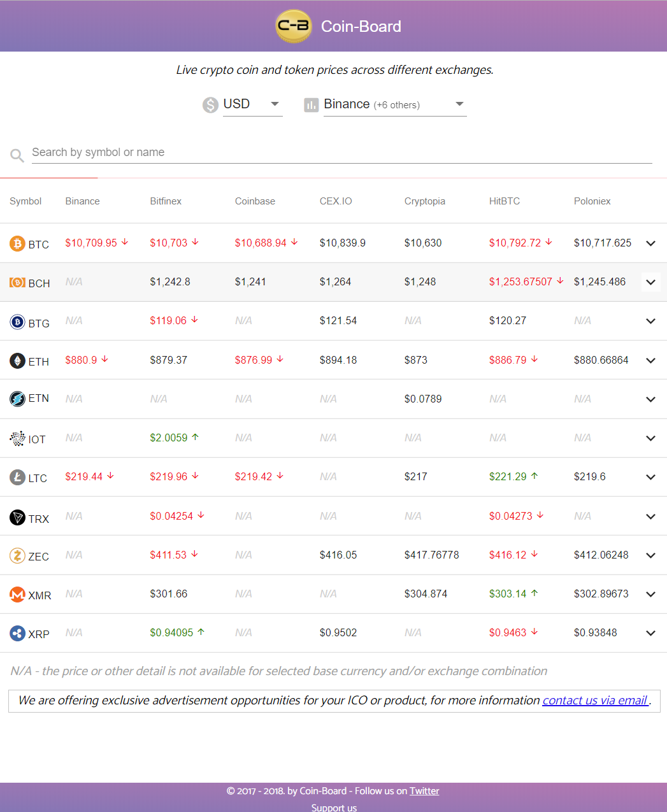Click ETH CEX.IO price $894.18

[338, 360]
